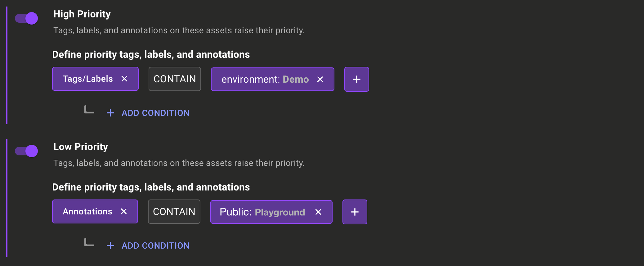Edit the Public: Playground annotation value

pyautogui.click(x=279, y=212)
